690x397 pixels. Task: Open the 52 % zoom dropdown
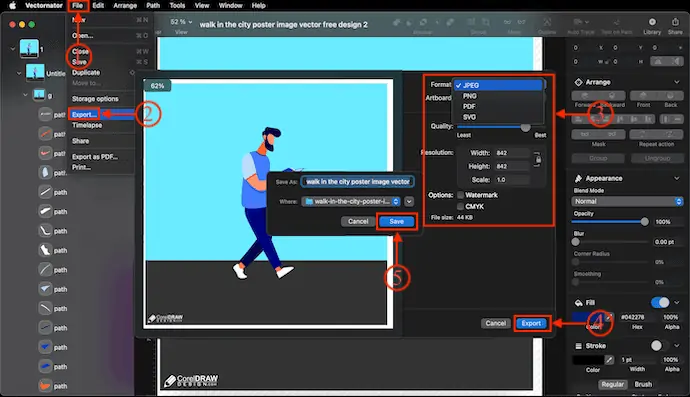(181, 22)
